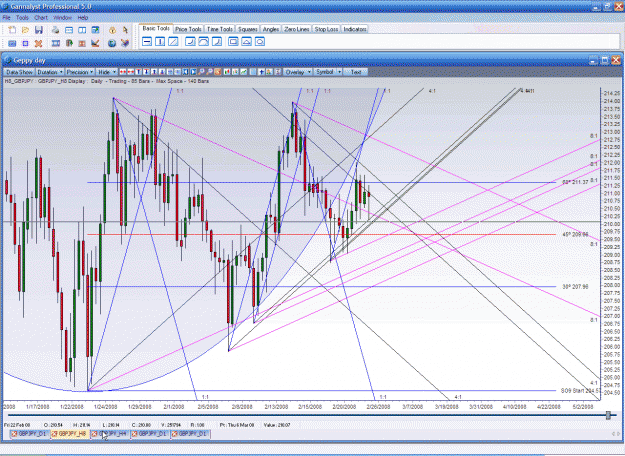The image size is (625, 456).
Task: Select the diagonal trend line tool
Action: pos(173,41)
